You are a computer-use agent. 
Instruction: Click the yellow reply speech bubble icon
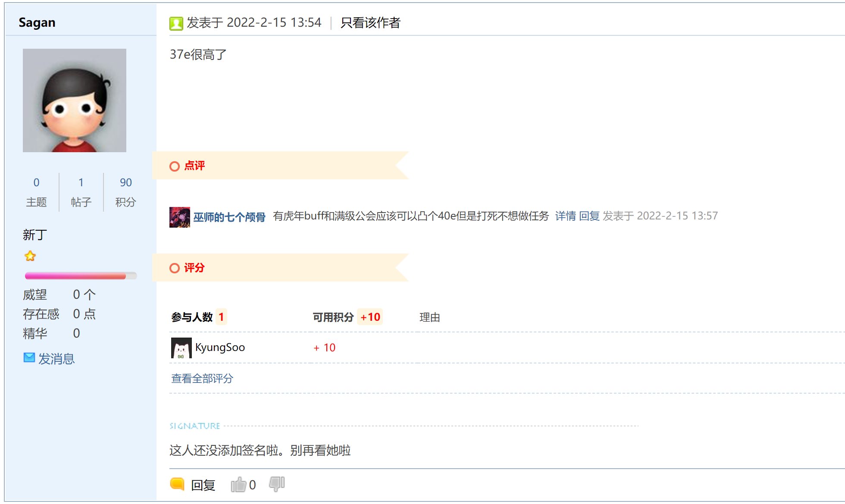tap(177, 484)
